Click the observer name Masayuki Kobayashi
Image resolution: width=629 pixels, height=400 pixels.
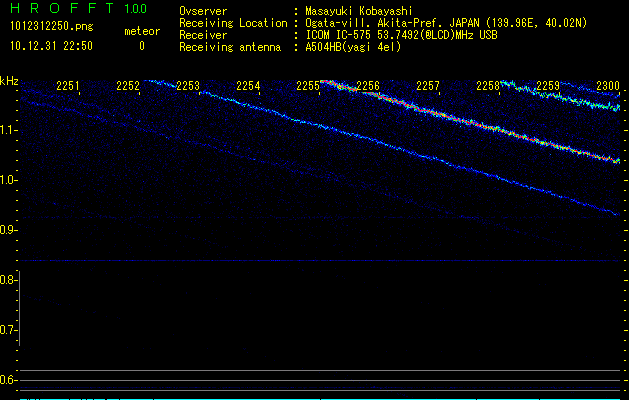pyautogui.click(x=359, y=11)
